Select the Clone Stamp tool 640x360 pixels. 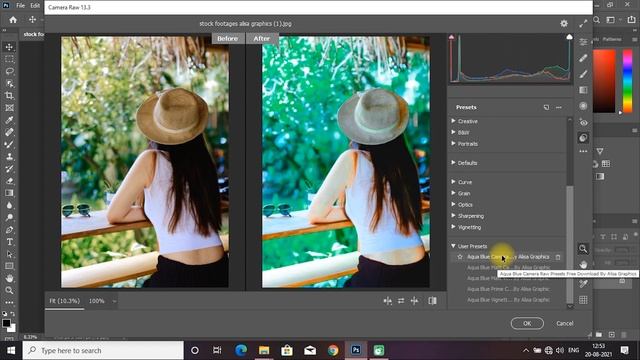(9, 157)
